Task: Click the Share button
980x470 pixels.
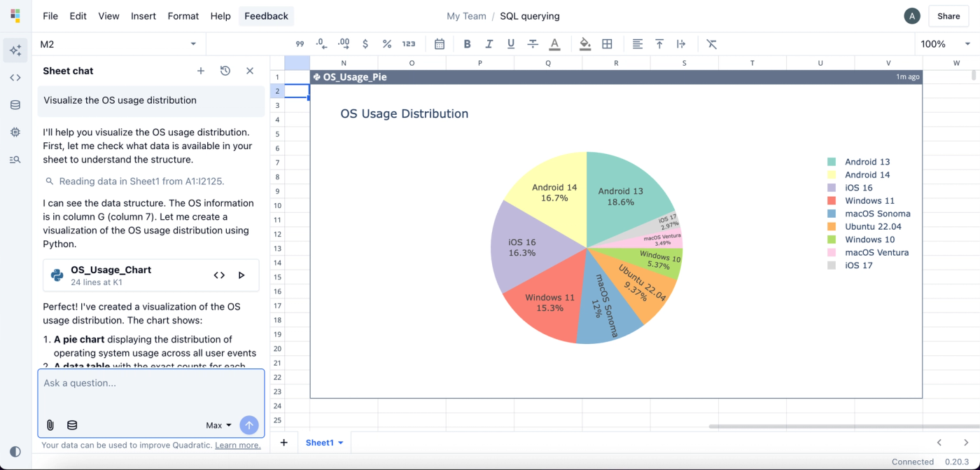Action: (948, 16)
